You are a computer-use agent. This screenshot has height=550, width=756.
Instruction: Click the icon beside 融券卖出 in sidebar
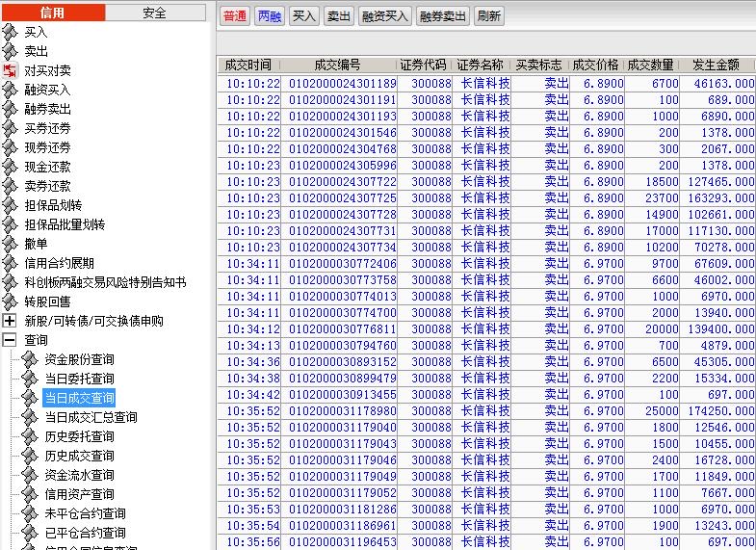tap(10, 109)
